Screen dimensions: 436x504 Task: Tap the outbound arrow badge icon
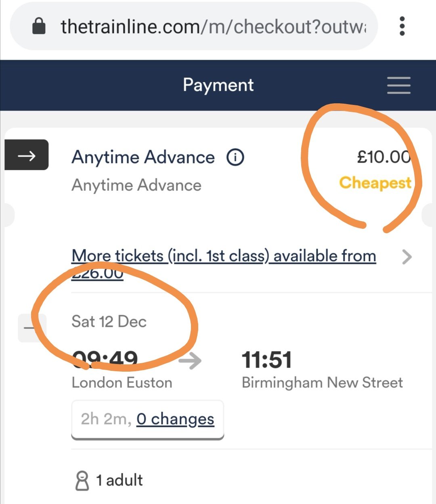pyautogui.click(x=27, y=155)
